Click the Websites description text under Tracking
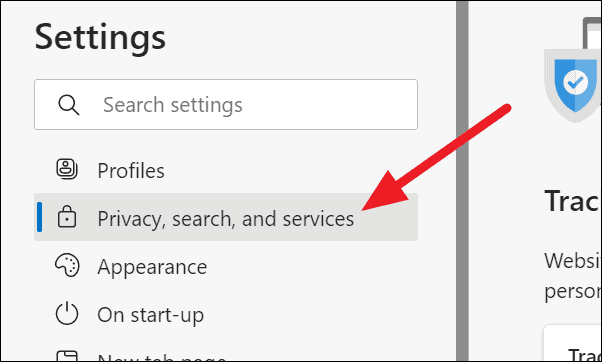The image size is (602, 362). (572, 276)
